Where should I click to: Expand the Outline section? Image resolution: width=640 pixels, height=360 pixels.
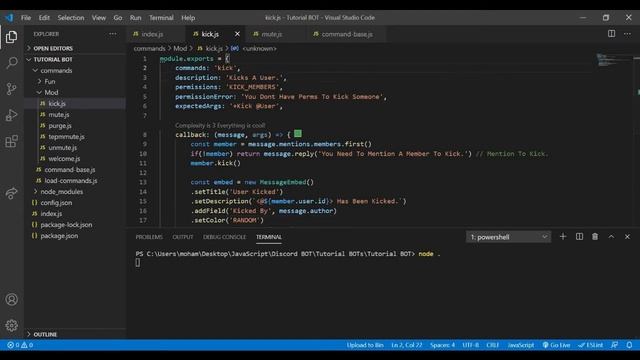(45, 334)
